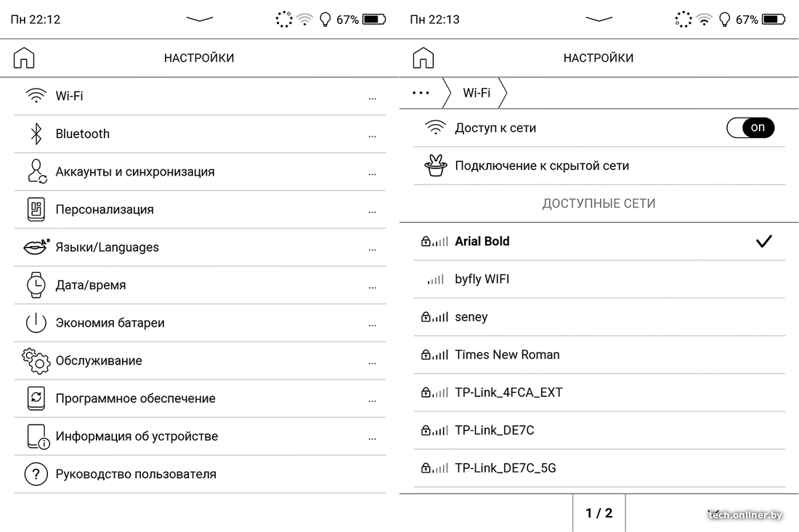Select the watch icon for Date/time

(36, 285)
